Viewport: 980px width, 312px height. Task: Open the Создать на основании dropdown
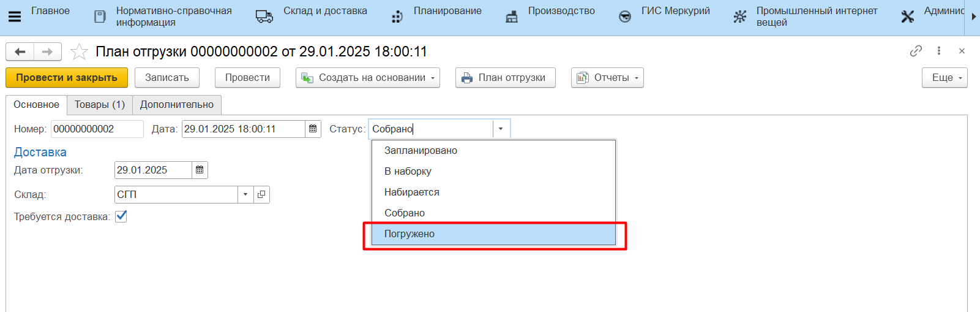coord(367,78)
